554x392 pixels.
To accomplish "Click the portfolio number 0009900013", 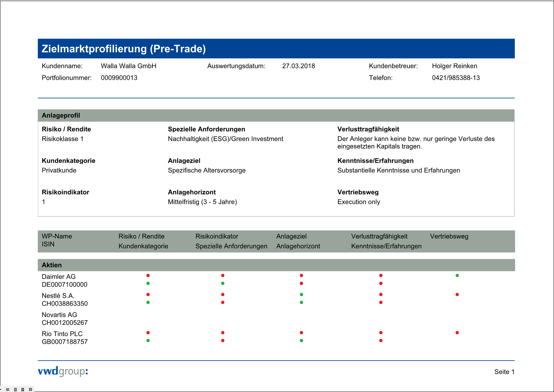I will tap(119, 78).
